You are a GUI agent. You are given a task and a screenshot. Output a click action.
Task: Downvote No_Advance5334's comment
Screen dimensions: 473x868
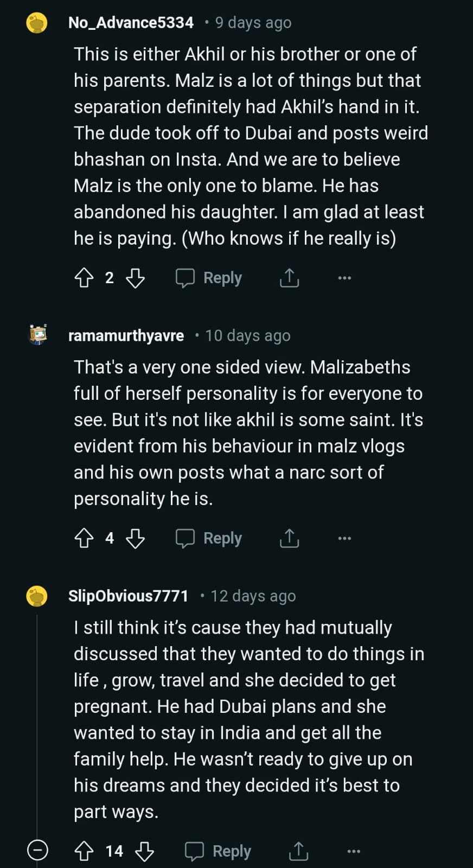click(x=135, y=278)
